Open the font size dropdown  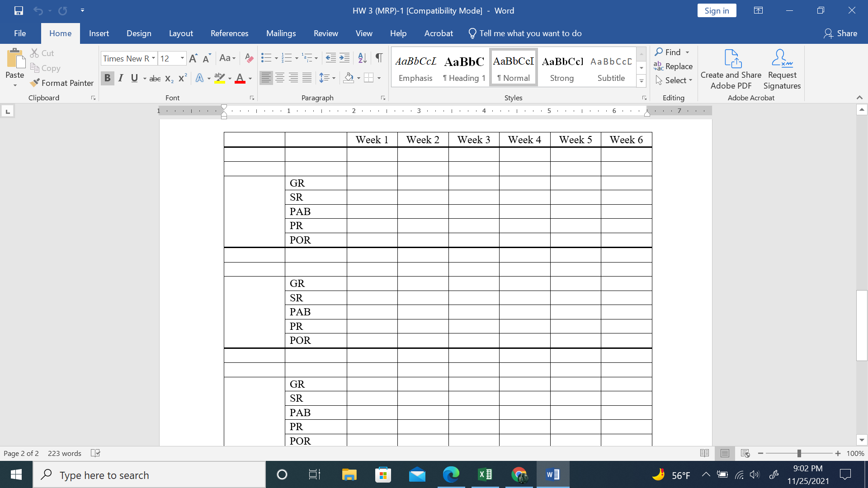tap(182, 58)
